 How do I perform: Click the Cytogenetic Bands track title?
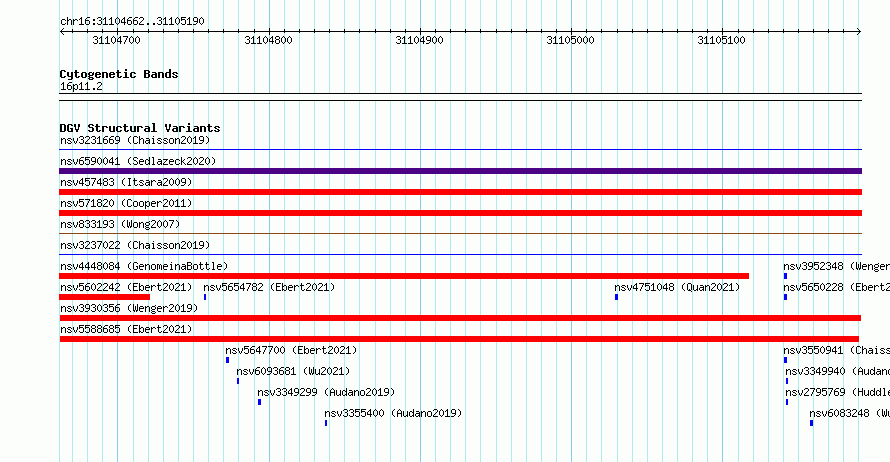point(119,74)
